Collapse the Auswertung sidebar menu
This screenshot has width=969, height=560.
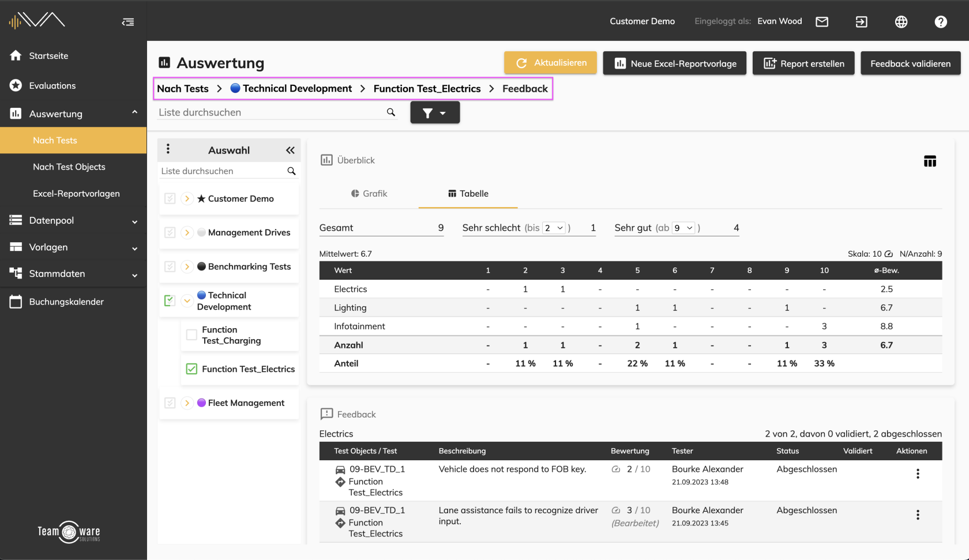coord(134,112)
